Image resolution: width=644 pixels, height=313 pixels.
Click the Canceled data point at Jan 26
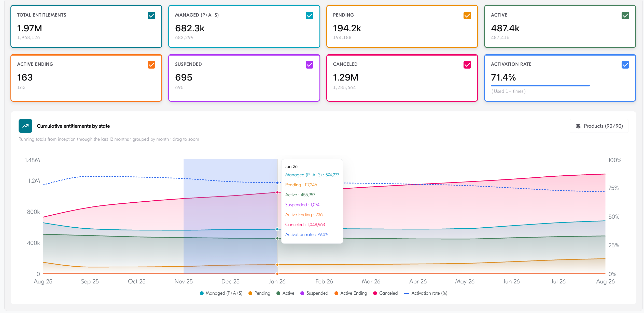pos(277,192)
